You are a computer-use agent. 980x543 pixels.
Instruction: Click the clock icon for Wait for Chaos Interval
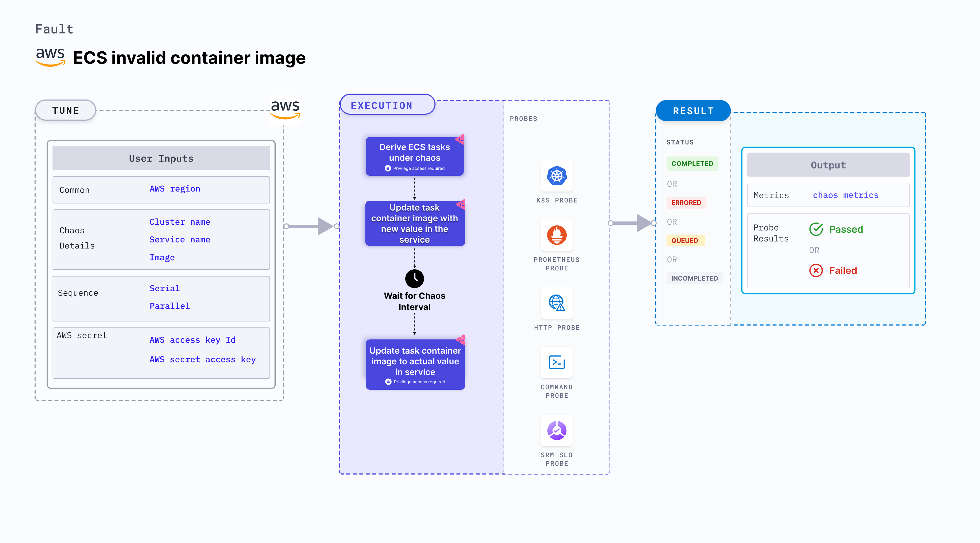tap(414, 279)
